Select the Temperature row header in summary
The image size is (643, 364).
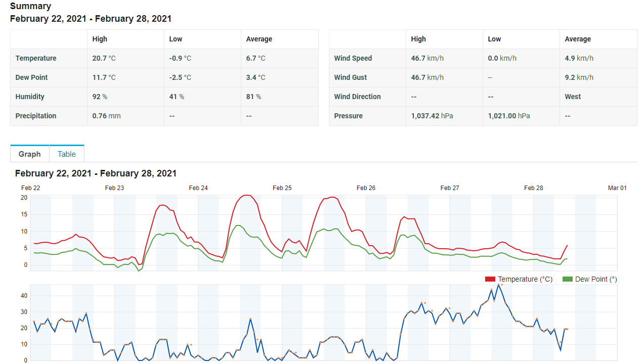click(x=36, y=58)
